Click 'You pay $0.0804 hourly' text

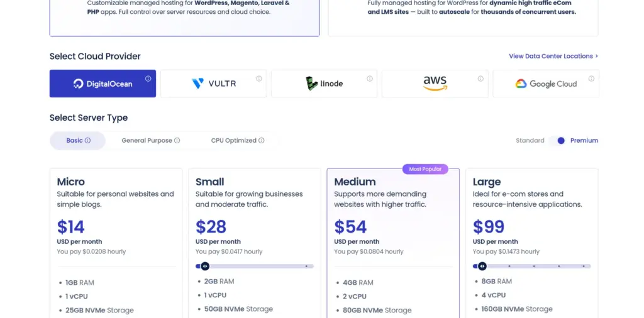pos(369,251)
